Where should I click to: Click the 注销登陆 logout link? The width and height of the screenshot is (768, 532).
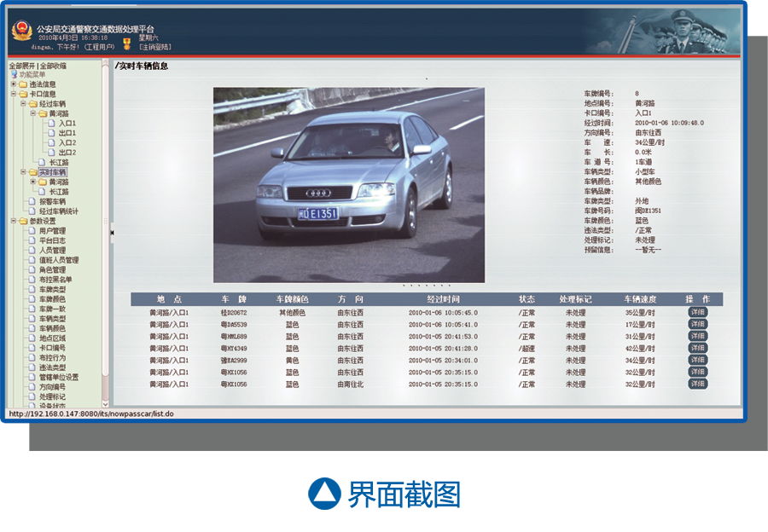click(x=156, y=47)
